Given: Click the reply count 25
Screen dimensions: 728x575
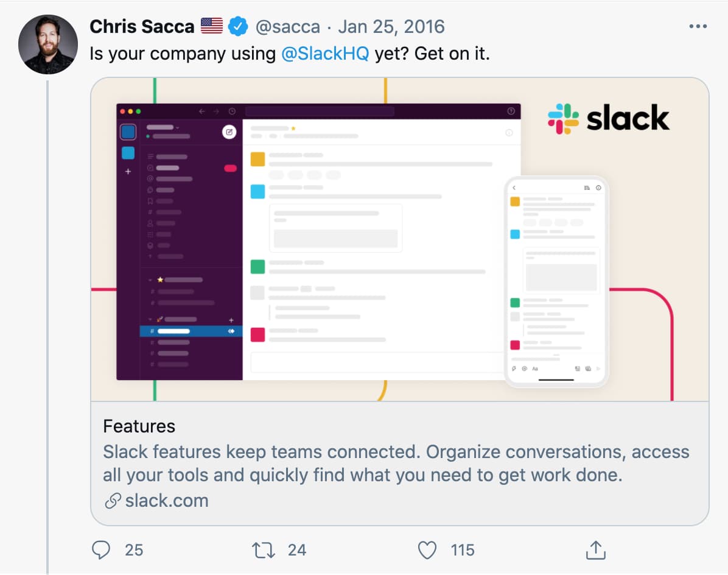Looking at the screenshot, I should [134, 551].
